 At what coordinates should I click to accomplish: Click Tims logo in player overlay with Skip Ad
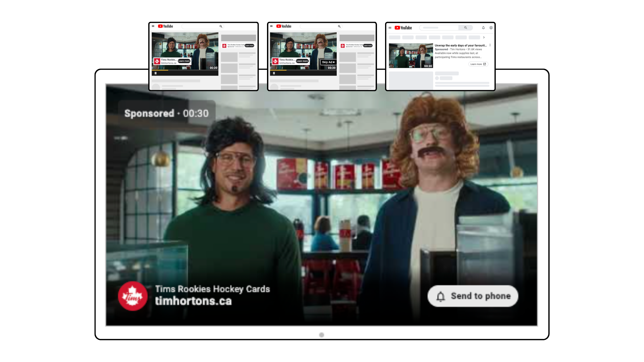tap(275, 61)
